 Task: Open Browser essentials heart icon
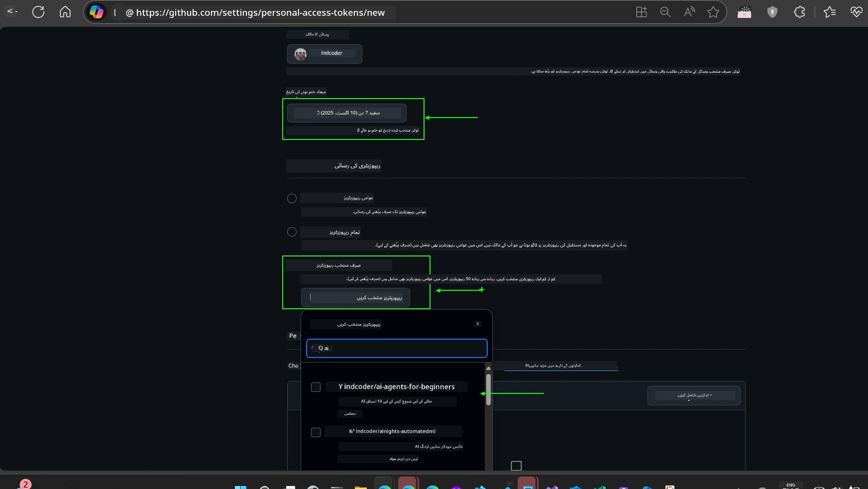(x=857, y=12)
